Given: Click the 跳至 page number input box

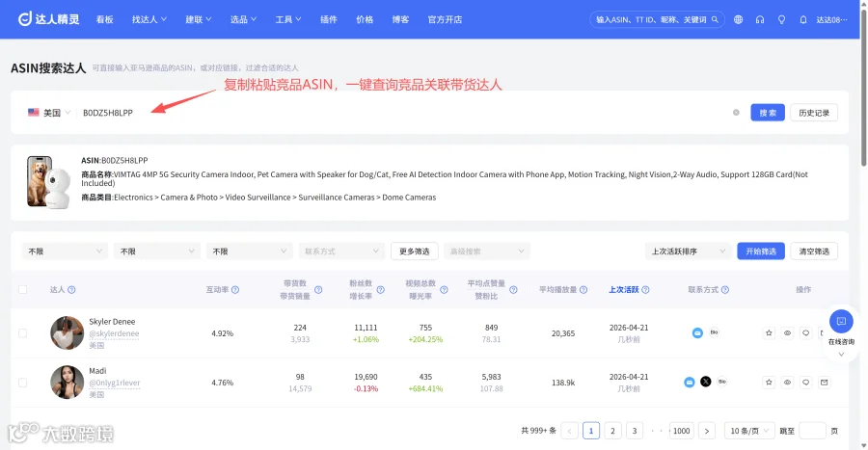Looking at the screenshot, I should [813, 431].
